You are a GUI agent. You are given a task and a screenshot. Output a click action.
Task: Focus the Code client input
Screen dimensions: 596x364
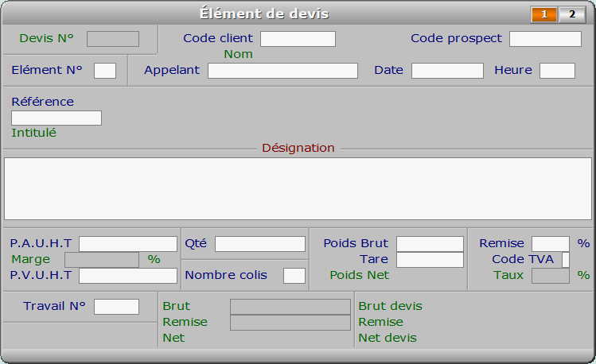pyautogui.click(x=298, y=39)
